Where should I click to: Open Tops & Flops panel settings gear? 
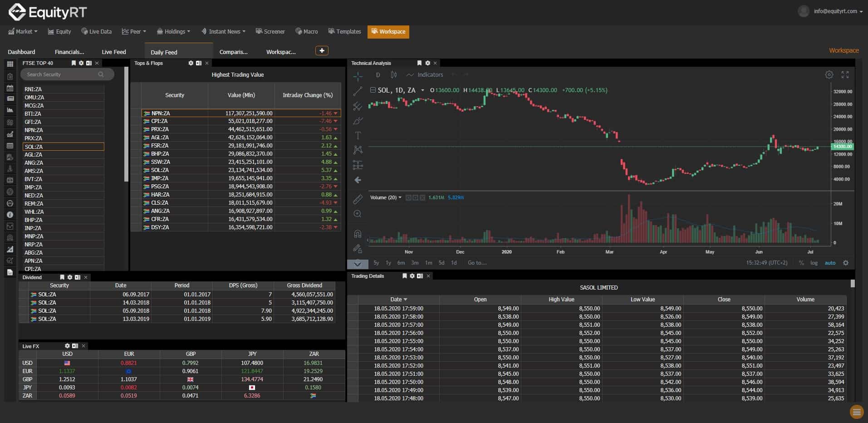coord(191,63)
